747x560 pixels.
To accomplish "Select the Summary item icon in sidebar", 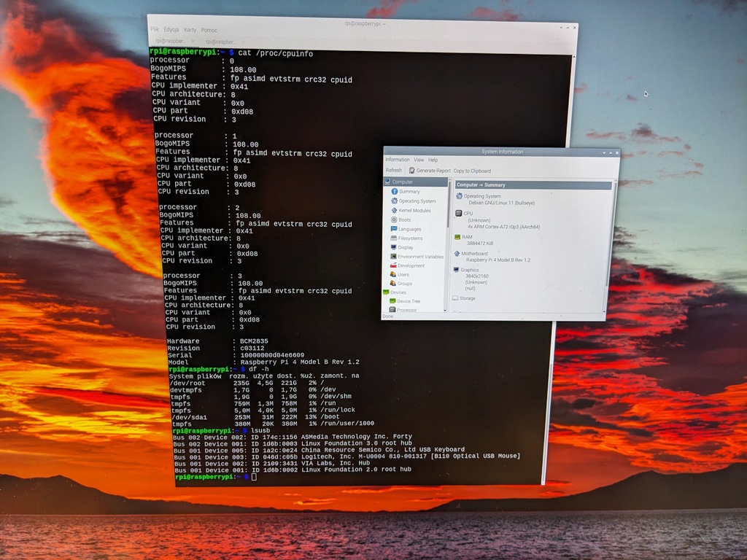I will pos(395,191).
